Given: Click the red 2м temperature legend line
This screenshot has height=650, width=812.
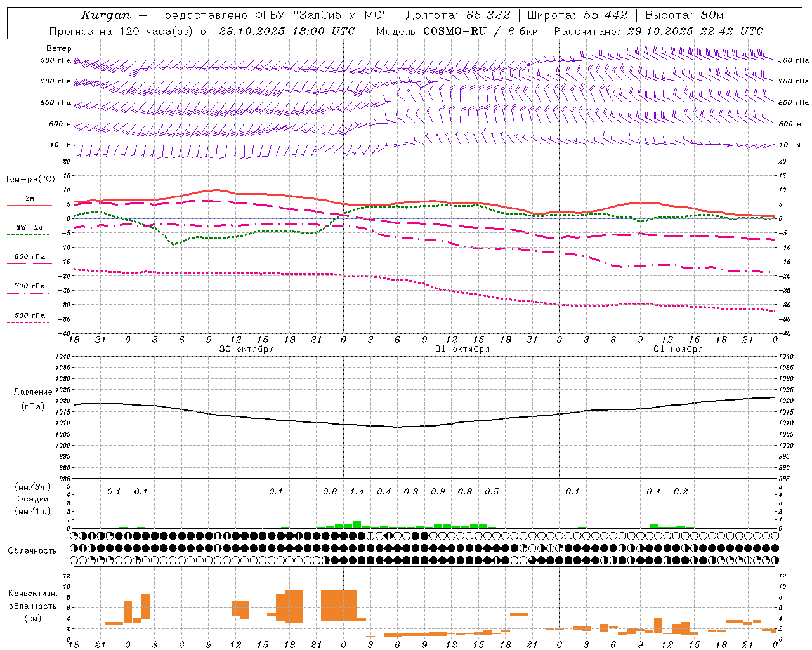Looking at the screenshot, I should 29,205.
